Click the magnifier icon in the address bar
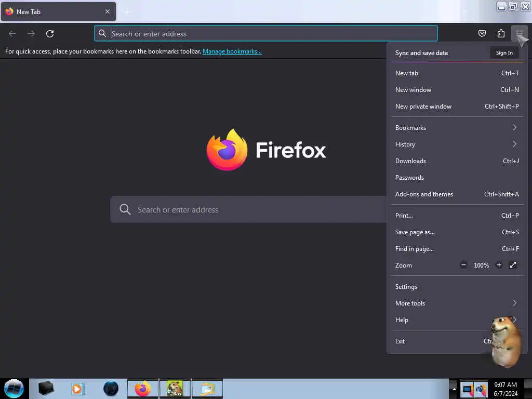 102,33
